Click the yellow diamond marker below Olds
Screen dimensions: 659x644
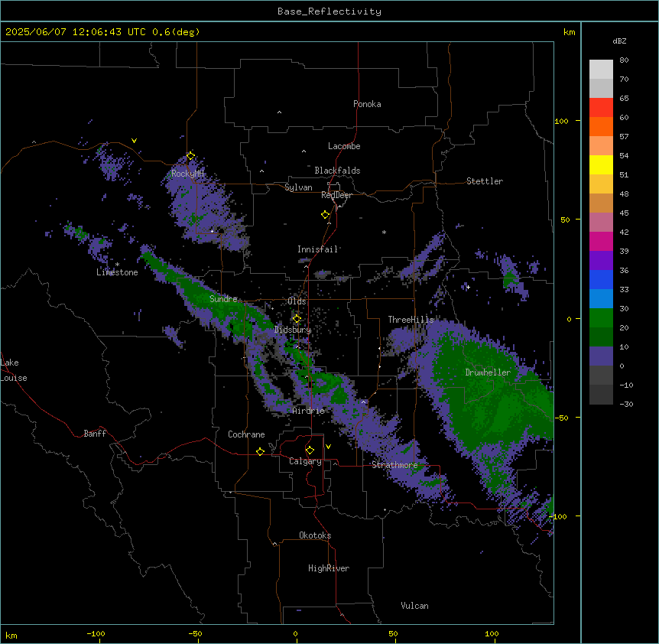[x=297, y=319]
